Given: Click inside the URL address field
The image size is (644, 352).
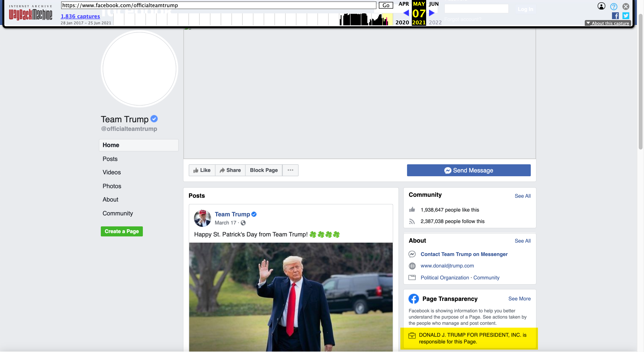Looking at the screenshot, I should [x=218, y=5].
